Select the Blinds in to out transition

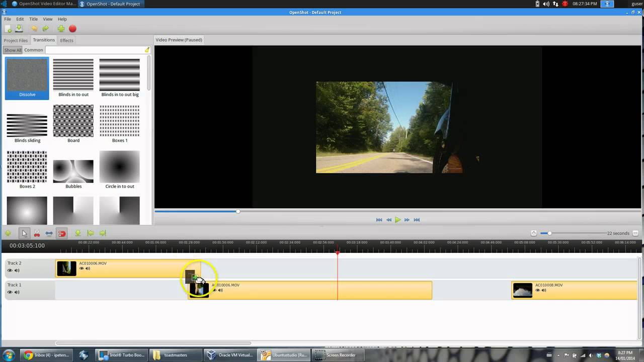73,78
